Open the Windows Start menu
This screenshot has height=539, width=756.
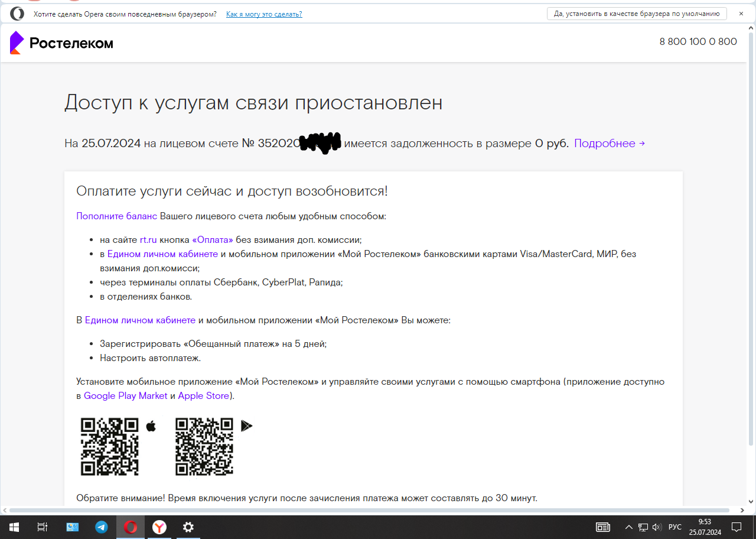click(14, 527)
